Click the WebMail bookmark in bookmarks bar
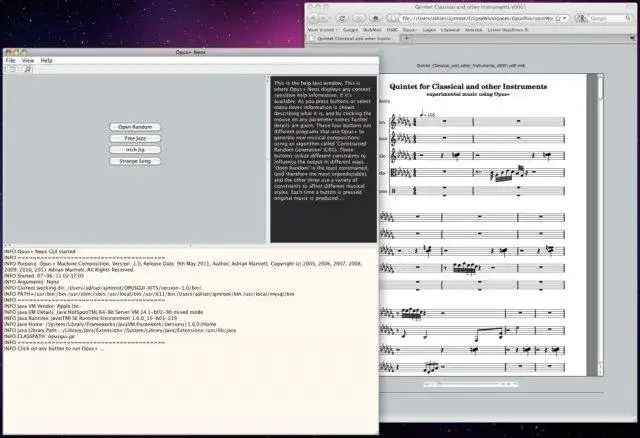 (x=372, y=30)
